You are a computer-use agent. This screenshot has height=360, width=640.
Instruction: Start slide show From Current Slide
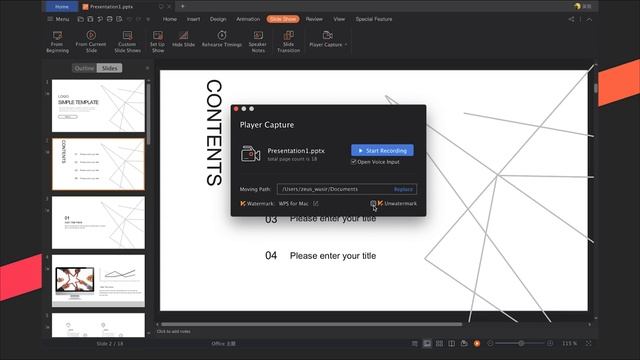(x=91, y=42)
